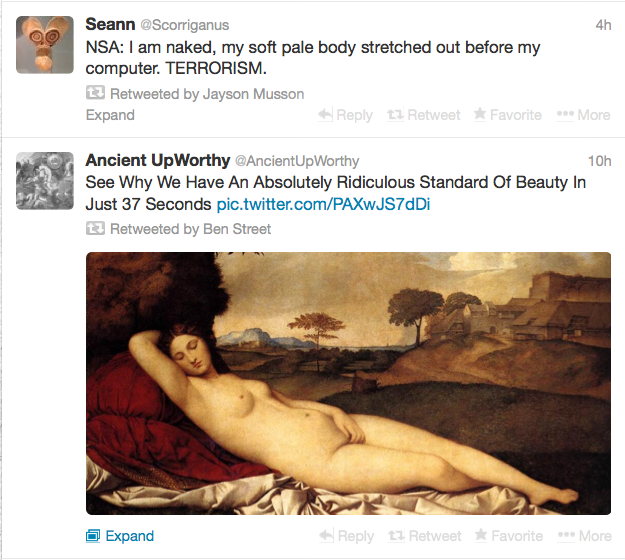This screenshot has height=560, width=625.
Task: Open More options on Ancient UpWorthy tweet
Action: (x=584, y=536)
